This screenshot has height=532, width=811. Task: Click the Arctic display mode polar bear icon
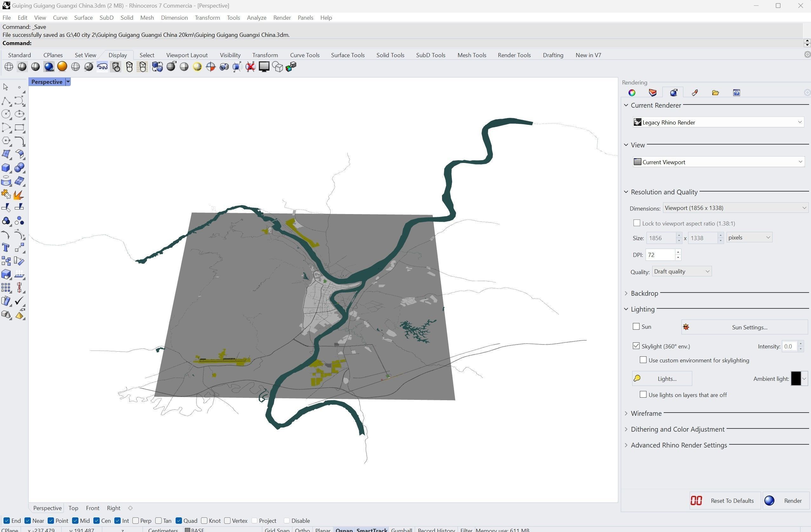coord(102,66)
